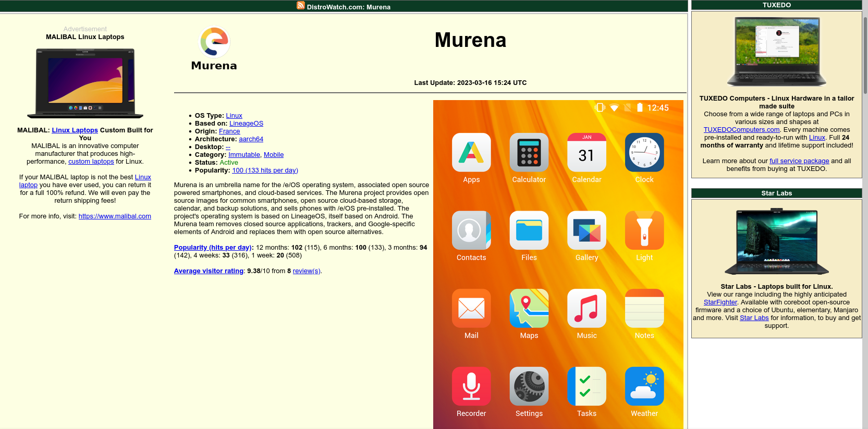Open MALIBAL custom laptops link

(91, 162)
